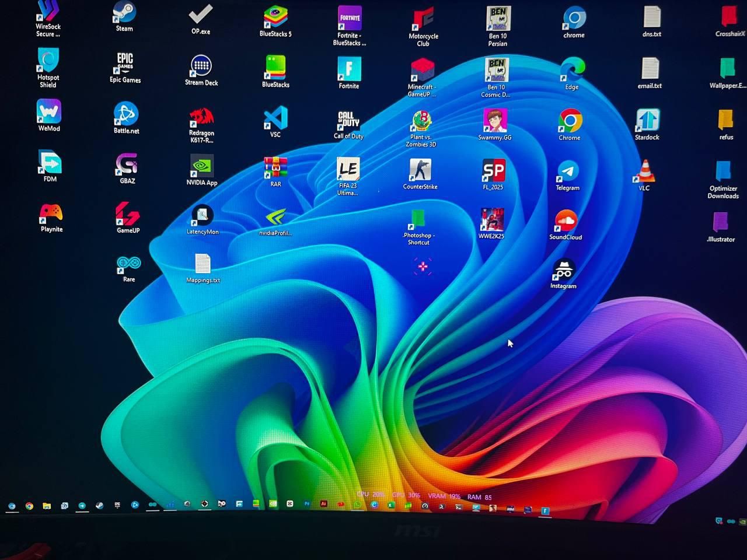Open Photoshop Ps taskbar icon
747x560 pixels.
pos(306,503)
